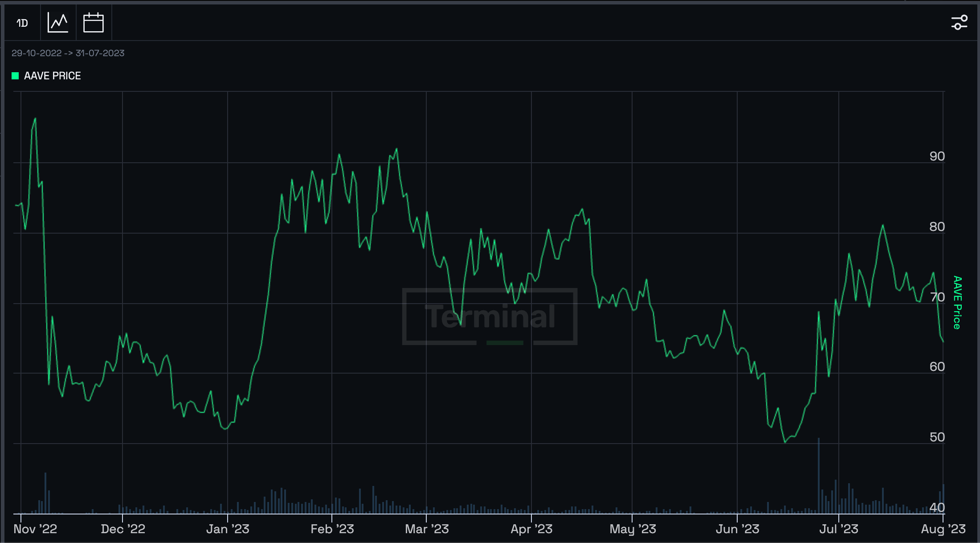Screen dimensions: 980x543
Task: Click the Dec '22 axis label
Action: tap(123, 529)
